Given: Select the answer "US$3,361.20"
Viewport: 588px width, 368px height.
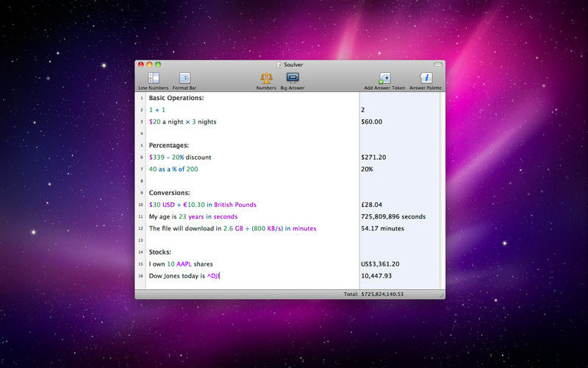Looking at the screenshot, I should point(380,264).
